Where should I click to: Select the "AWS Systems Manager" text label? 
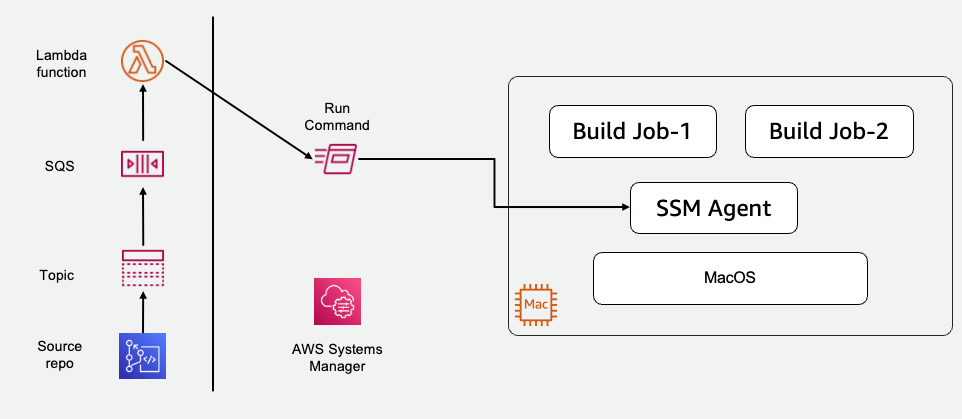coord(338,358)
